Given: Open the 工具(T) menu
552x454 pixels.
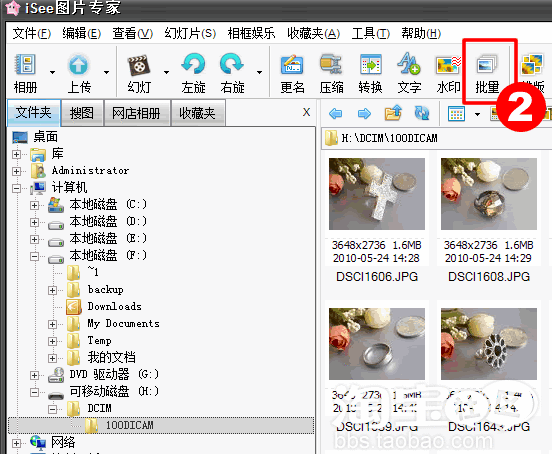Looking at the screenshot, I should (371, 33).
